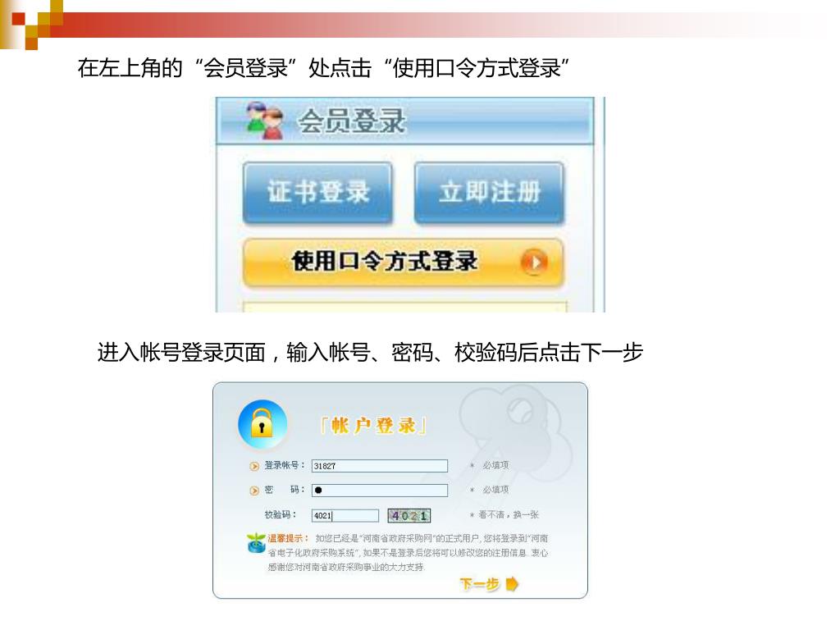Click the bullet icon before 密码
Viewport: 840px width, 630px height.
pyautogui.click(x=254, y=491)
